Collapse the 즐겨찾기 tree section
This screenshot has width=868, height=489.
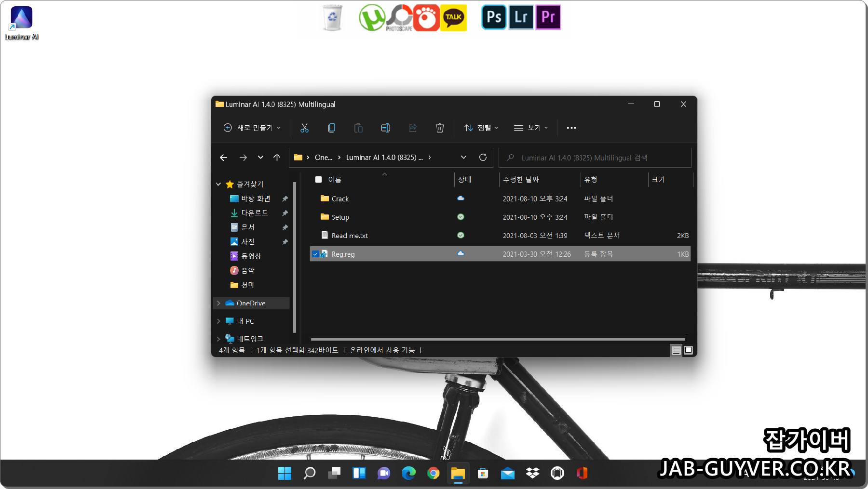pyautogui.click(x=218, y=184)
